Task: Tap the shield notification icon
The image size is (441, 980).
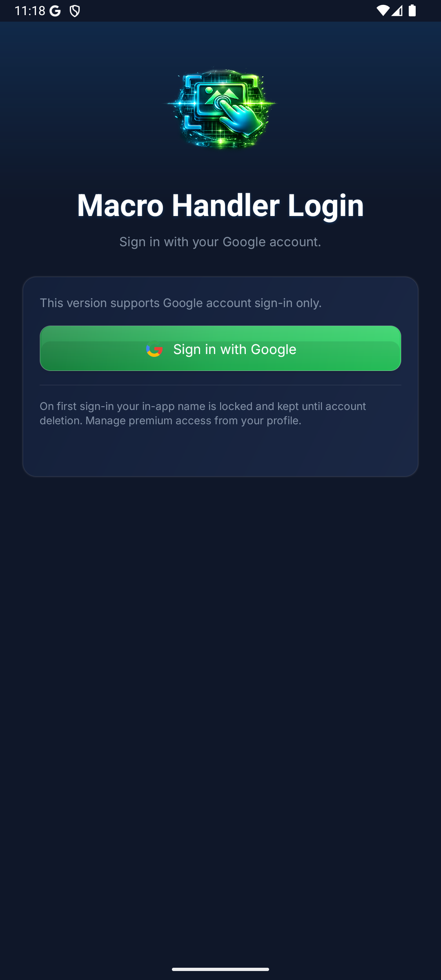Action: pyautogui.click(x=74, y=10)
